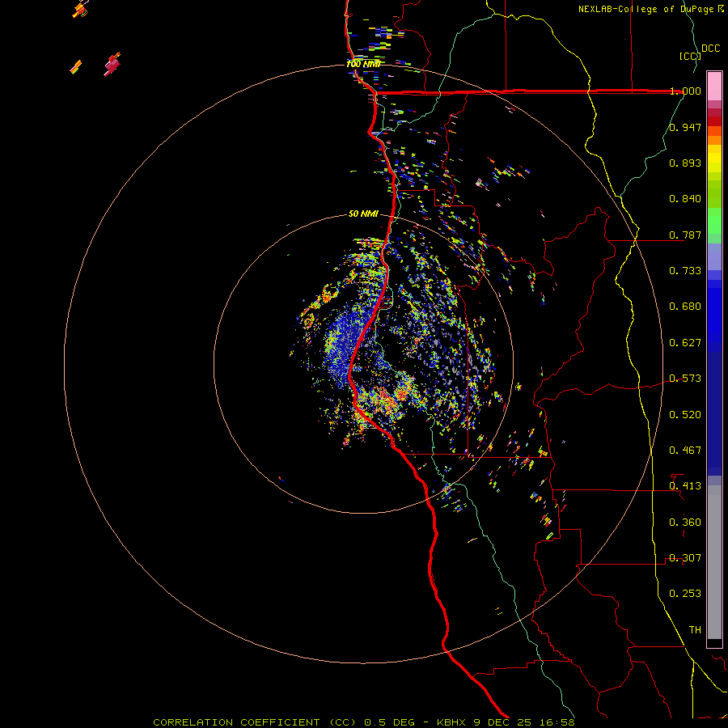Click the 0.893 scale value
The width and height of the screenshot is (728, 728).
685,163
